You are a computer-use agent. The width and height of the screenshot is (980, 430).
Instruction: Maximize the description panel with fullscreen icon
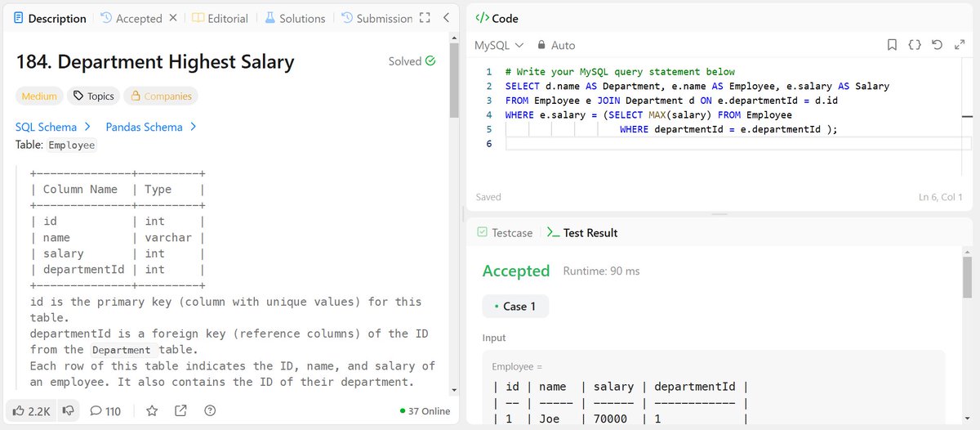tap(424, 18)
